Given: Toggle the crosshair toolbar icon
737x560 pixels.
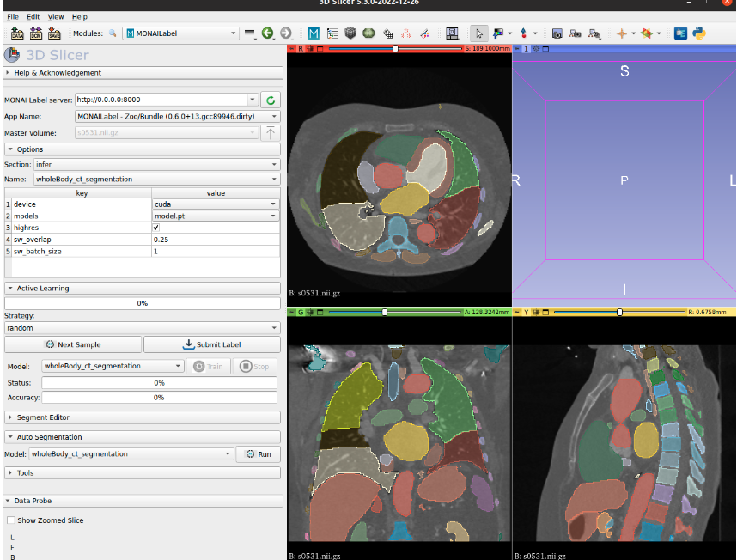Looking at the screenshot, I should (x=622, y=33).
